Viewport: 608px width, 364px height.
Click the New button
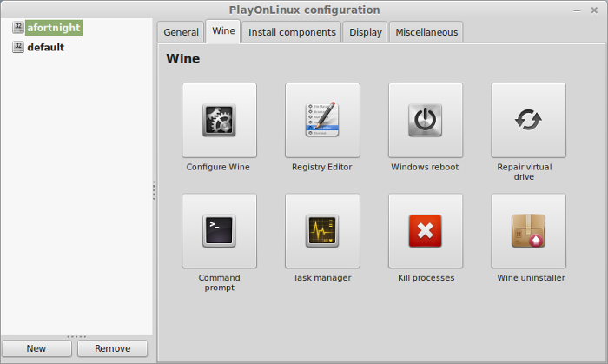click(x=36, y=348)
